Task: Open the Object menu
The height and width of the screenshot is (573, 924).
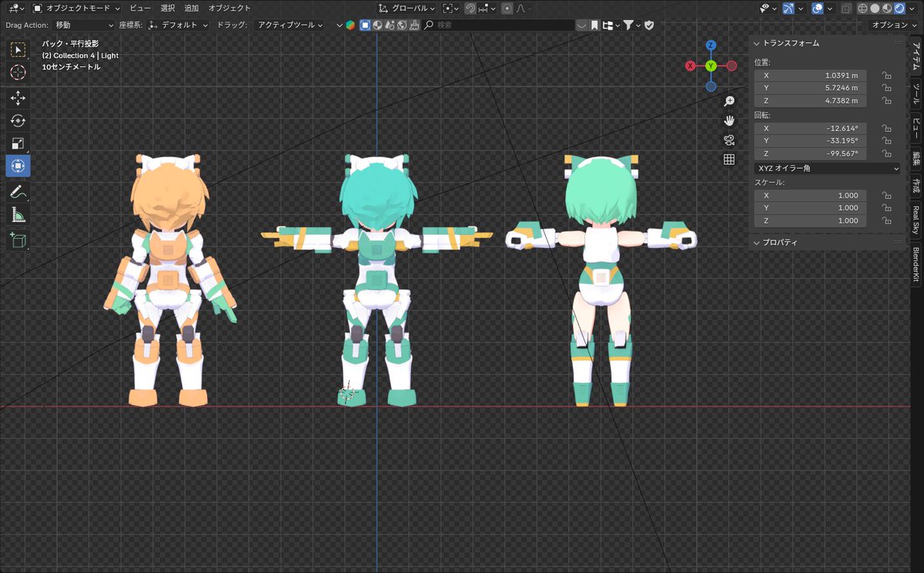Action: pyautogui.click(x=229, y=8)
